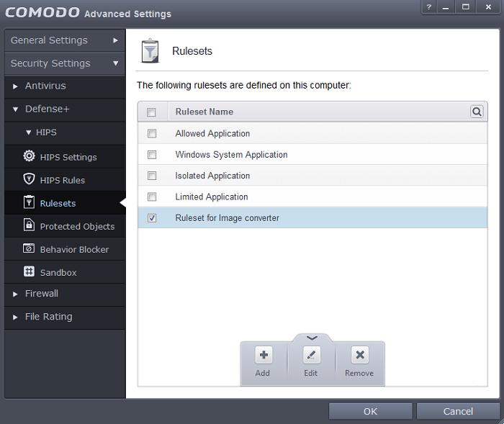Click the Rulesets clipboard icon in sidebar
Image resolution: width=504 pixels, height=424 pixels.
[29, 202]
